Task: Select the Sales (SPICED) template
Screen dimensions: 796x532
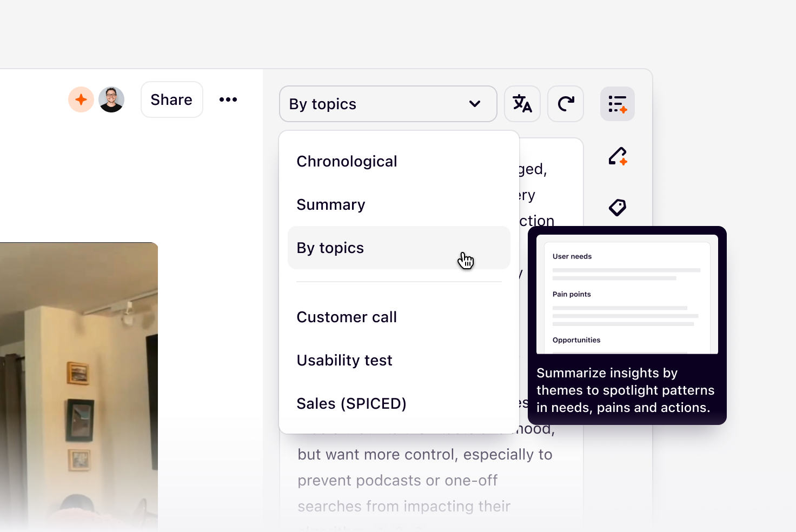Action: tap(351, 403)
